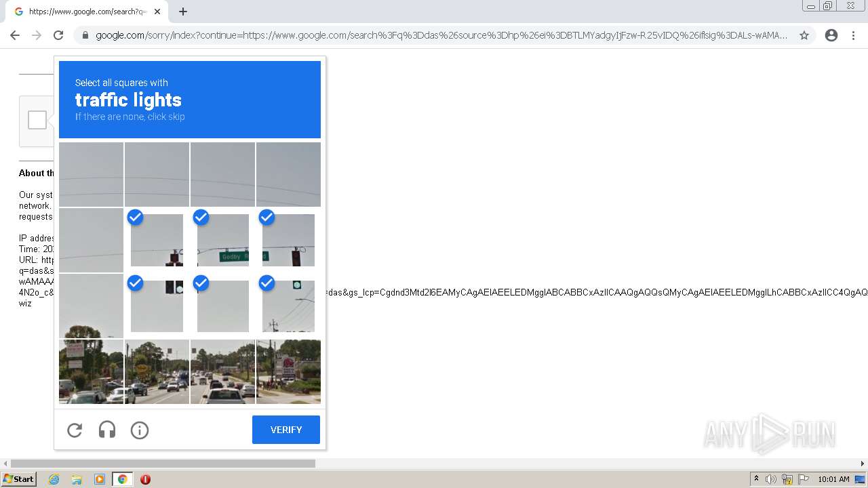The width and height of the screenshot is (868, 488).
Task: Click the 10:01 AM taskbar clock
Action: [x=833, y=479]
